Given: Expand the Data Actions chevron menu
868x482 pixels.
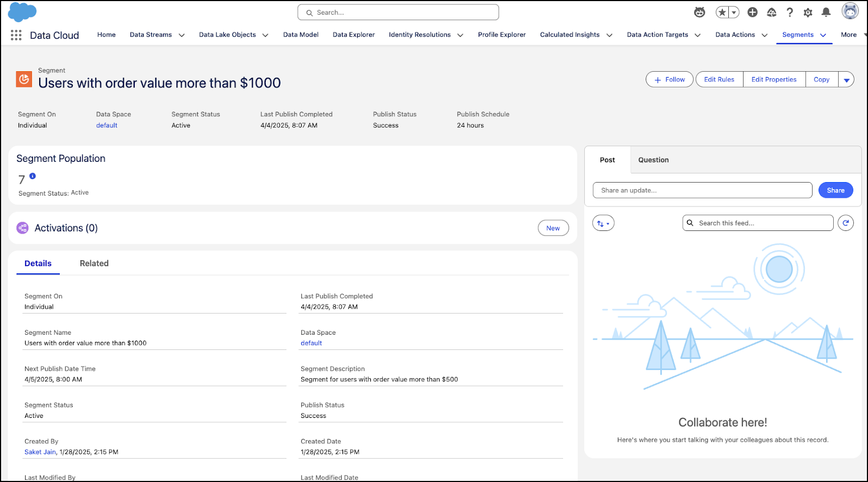Looking at the screenshot, I should pos(764,35).
